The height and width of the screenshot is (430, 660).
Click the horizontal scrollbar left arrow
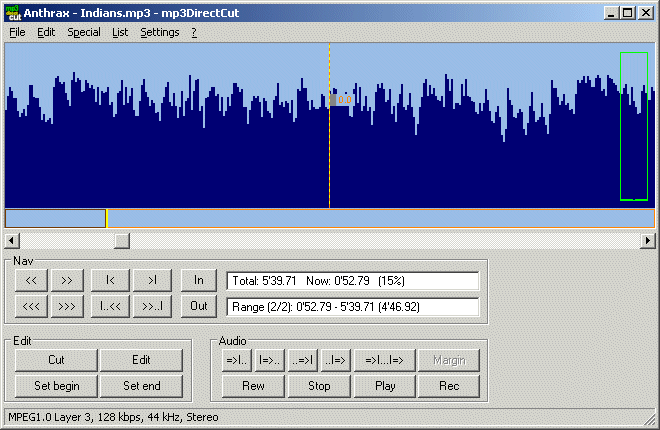point(11,241)
